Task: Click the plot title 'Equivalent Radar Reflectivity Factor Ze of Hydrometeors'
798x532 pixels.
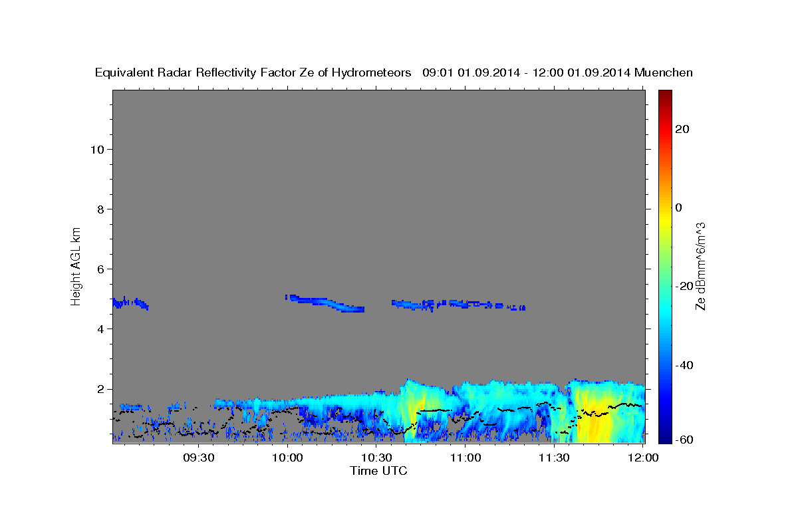Action: pyautogui.click(x=253, y=72)
